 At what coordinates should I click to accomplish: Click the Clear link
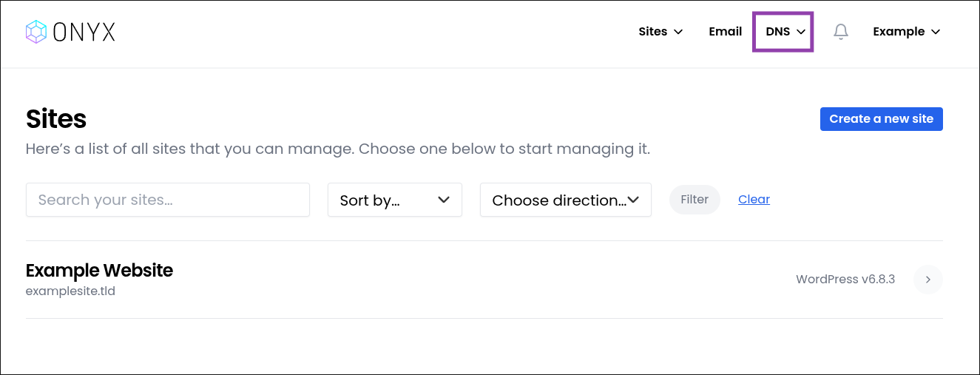pos(754,200)
